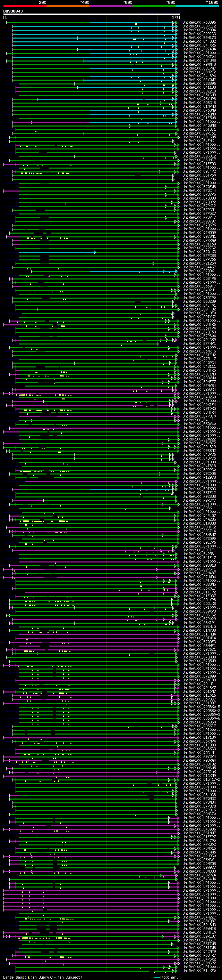Select label UniRef100_A7QDX1

point(199,271)
